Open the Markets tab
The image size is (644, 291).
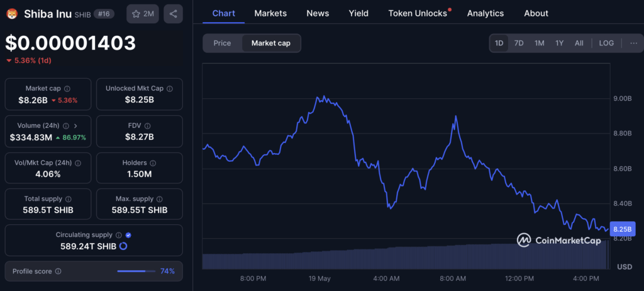point(270,13)
